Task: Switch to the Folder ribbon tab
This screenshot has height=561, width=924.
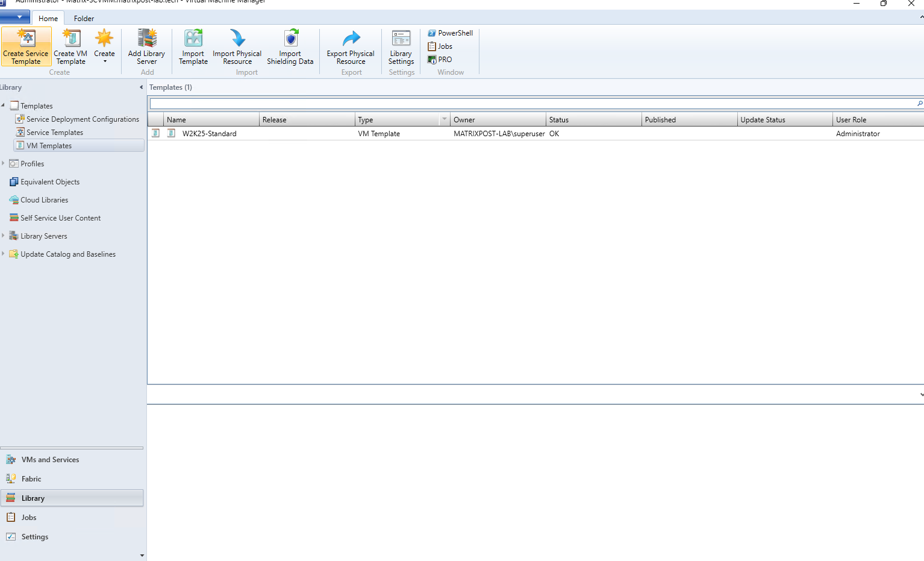Action: point(84,18)
